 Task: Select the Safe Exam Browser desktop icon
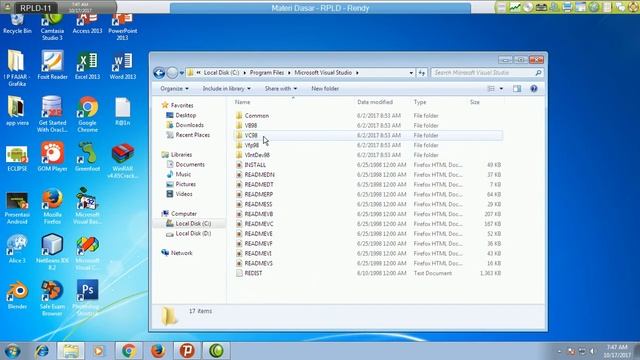pos(52,299)
